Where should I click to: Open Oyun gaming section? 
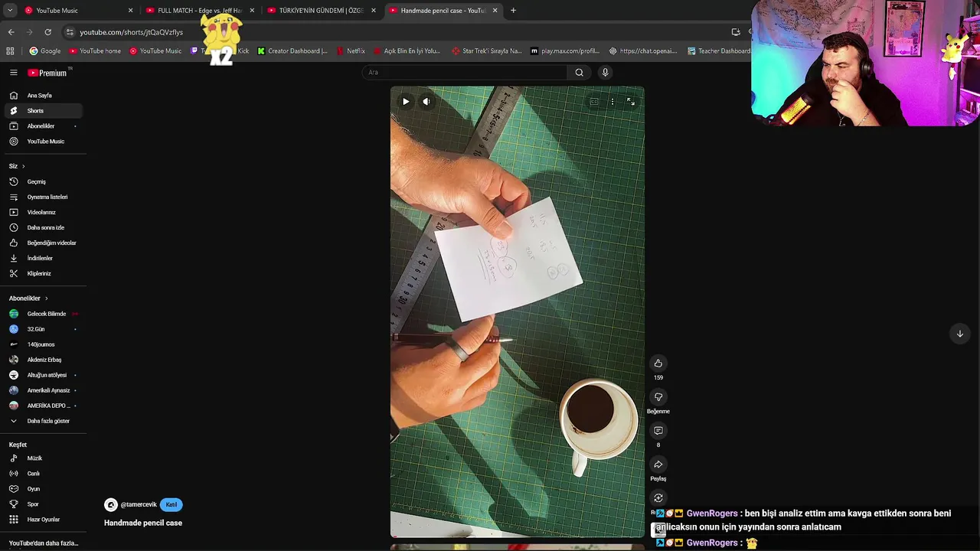43,489
